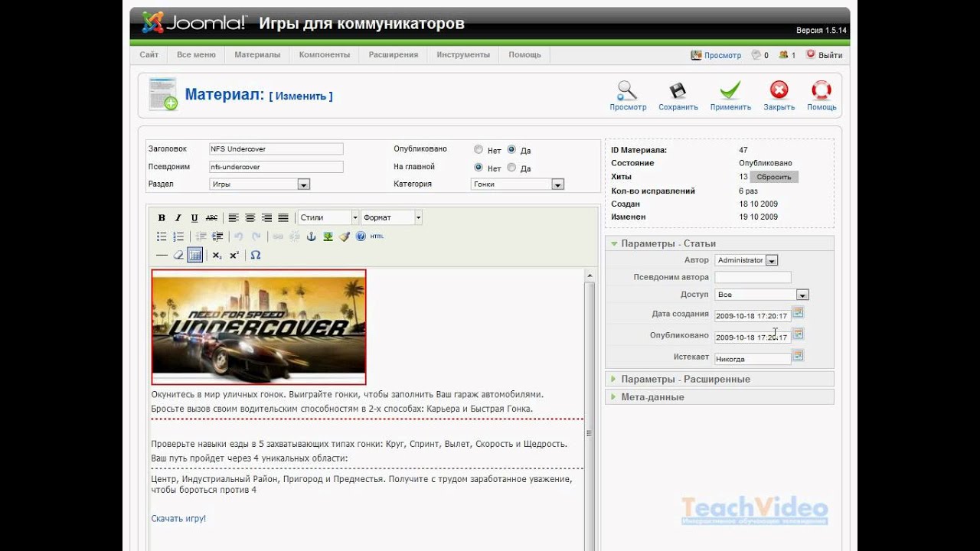Click the Просмотр toolbar button with magnifier
Screen dimensions: 980x551
pos(628,96)
